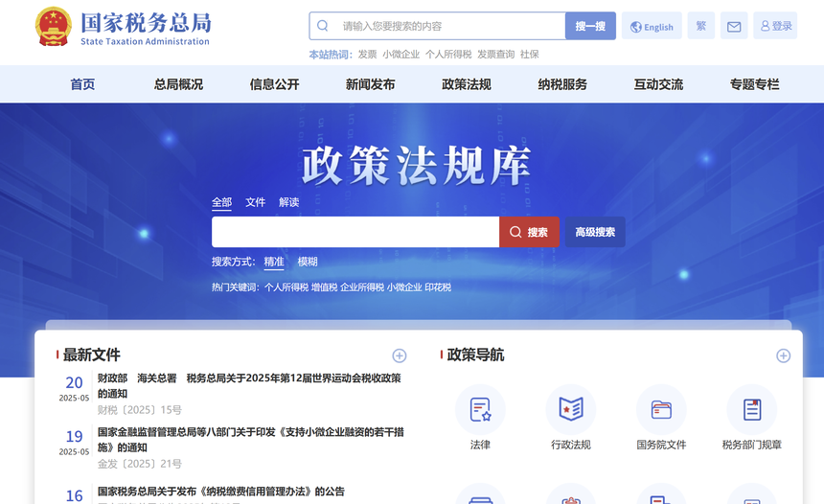824x504 pixels.
Task: Expand 最新文件 with its plus icon
Action: click(400, 355)
